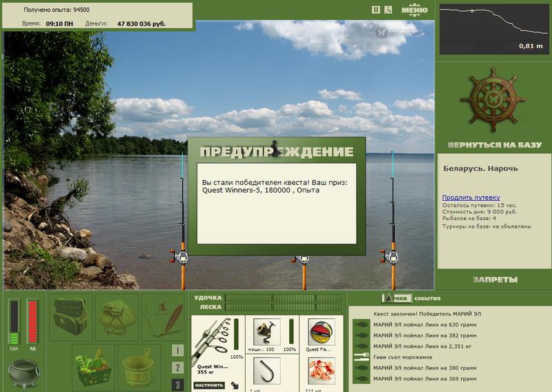
Task: Click the 'мощн.: 100' reel power label
Action: tap(262, 349)
